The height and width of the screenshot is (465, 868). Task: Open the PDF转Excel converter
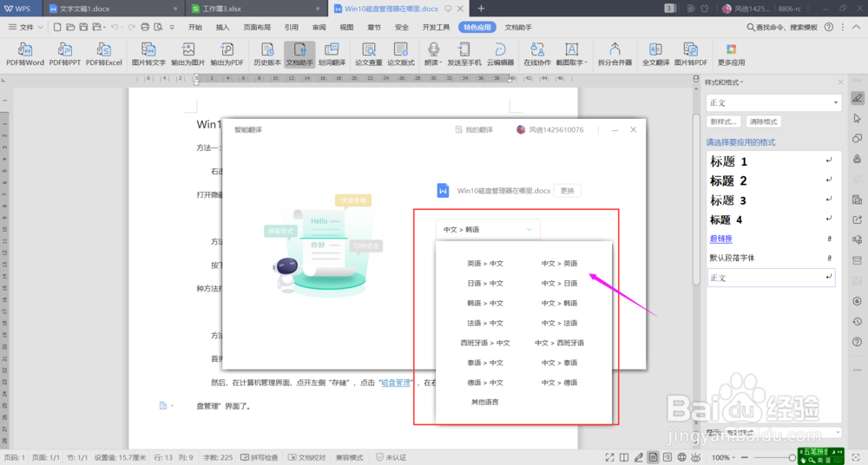click(x=103, y=55)
